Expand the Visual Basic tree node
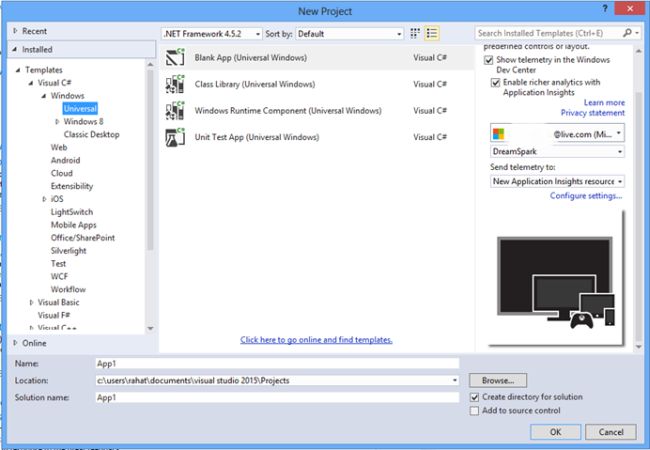Screen dimensions: 650x450 [x=32, y=302]
